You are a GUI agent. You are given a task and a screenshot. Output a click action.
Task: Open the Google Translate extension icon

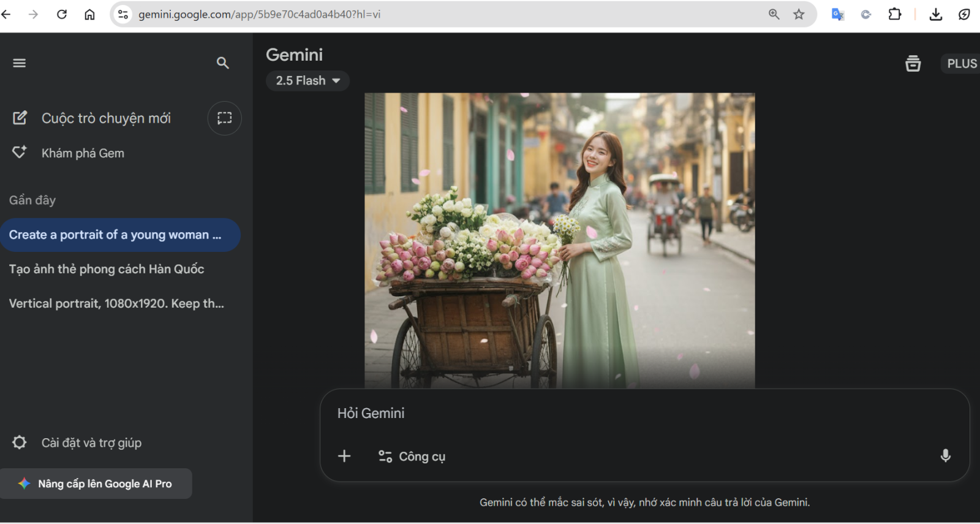point(837,14)
